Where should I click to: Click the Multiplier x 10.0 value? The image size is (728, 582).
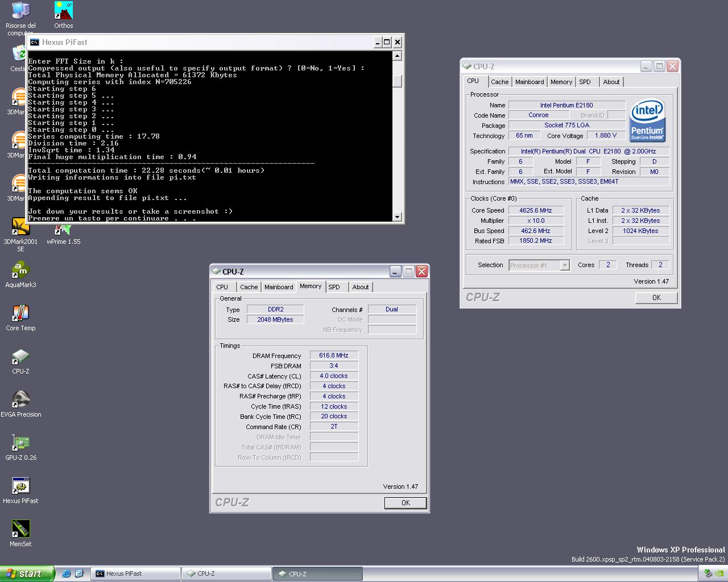[536, 221]
